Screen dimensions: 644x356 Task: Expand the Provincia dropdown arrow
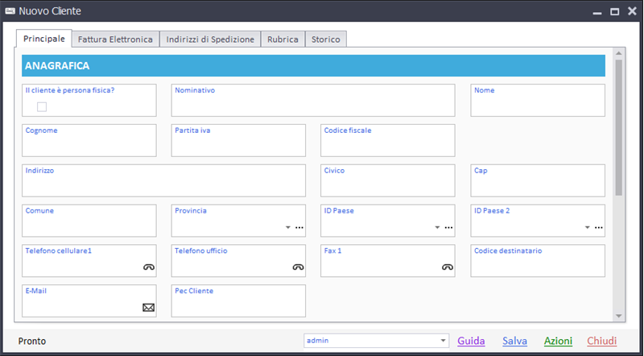pos(288,227)
